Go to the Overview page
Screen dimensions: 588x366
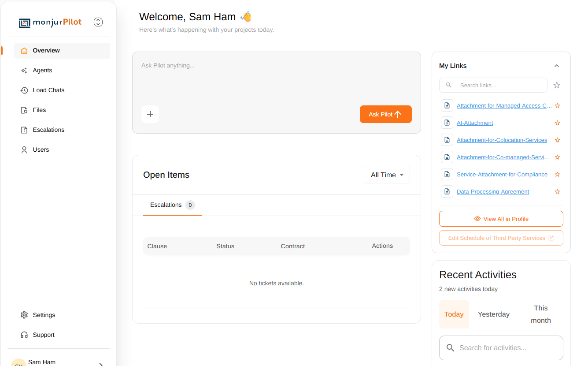pyautogui.click(x=62, y=51)
